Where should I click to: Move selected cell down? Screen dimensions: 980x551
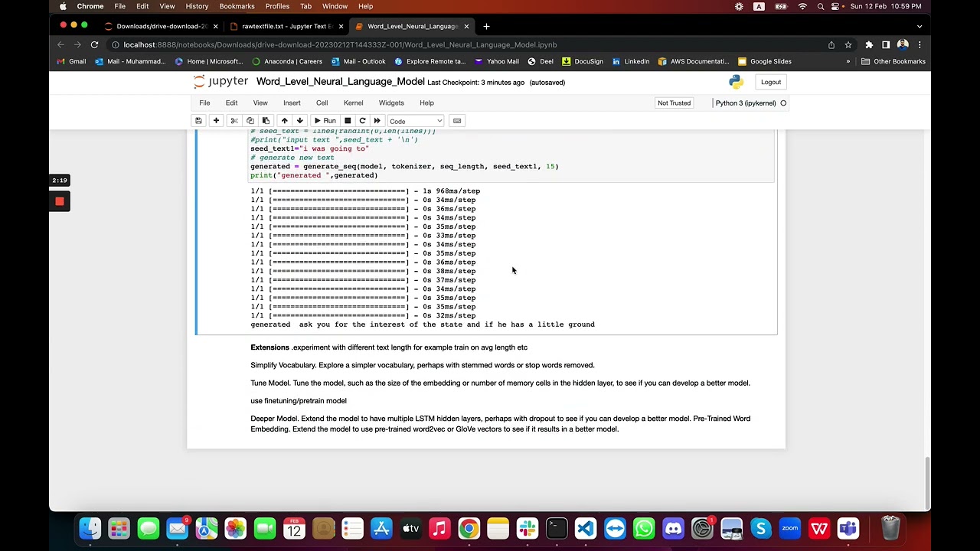(300, 121)
